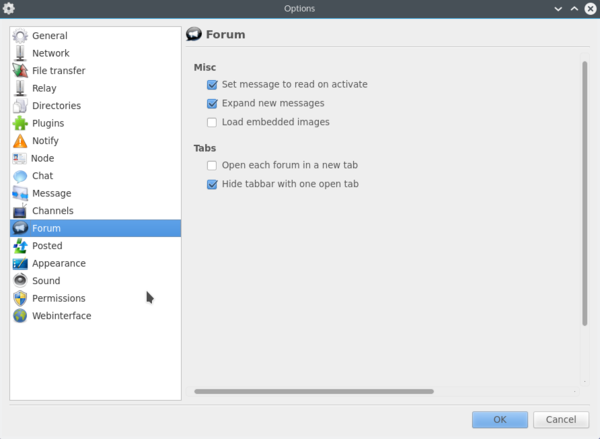Select the Chat bubble icon

(x=20, y=176)
